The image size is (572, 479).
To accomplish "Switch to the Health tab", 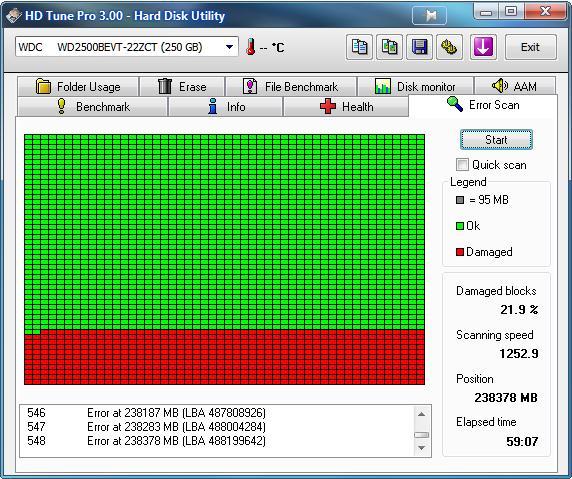I will [x=346, y=107].
